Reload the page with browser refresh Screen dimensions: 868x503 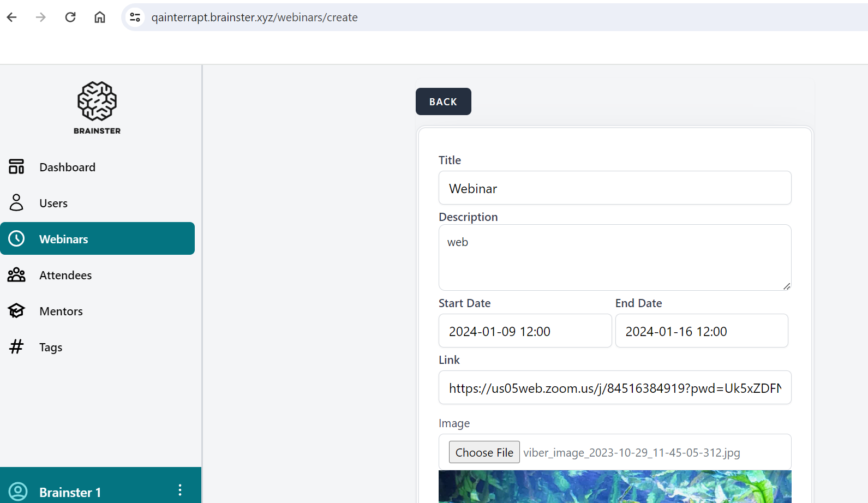pyautogui.click(x=70, y=17)
